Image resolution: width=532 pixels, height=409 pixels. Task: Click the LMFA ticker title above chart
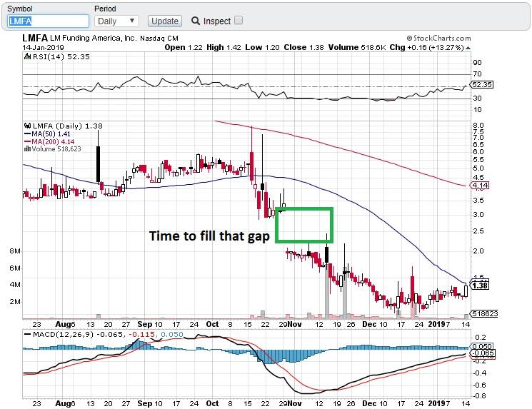[35, 38]
